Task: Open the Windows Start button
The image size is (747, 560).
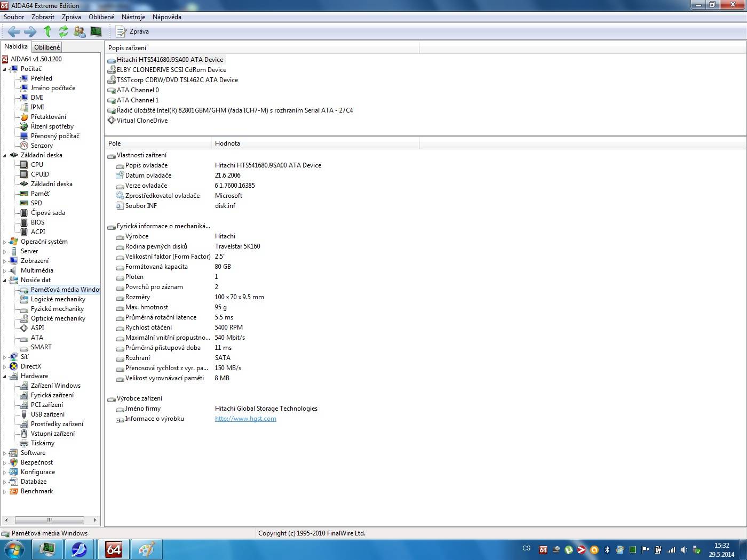Action: [x=13, y=549]
